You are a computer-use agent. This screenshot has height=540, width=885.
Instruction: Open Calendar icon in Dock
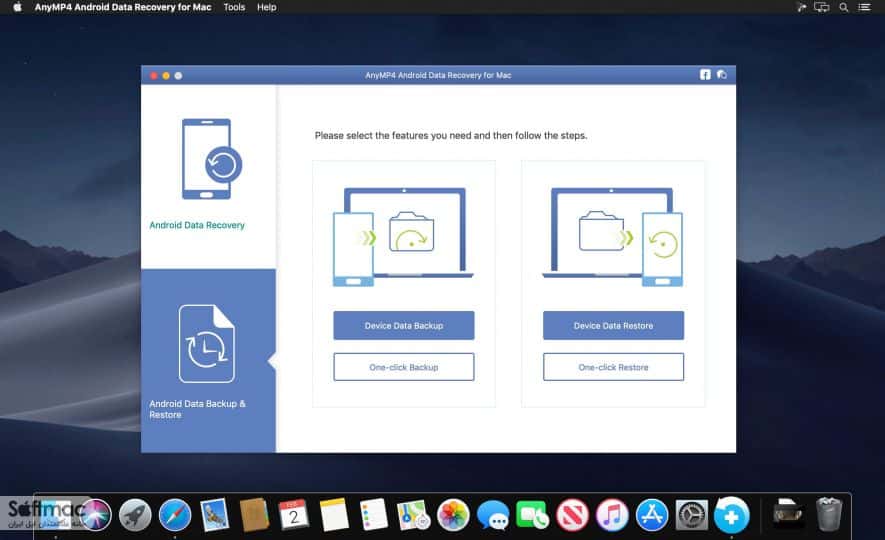click(x=293, y=515)
